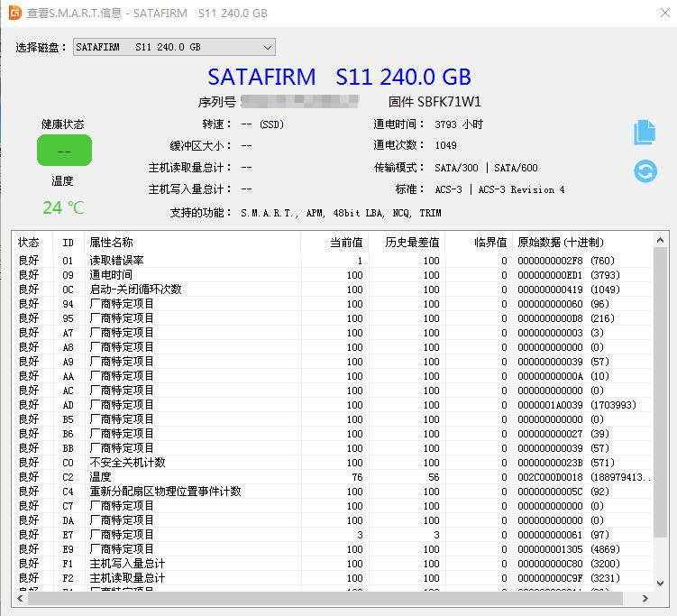
Task: Click the horizontal scrollbar right arrow
Action: coord(645,598)
